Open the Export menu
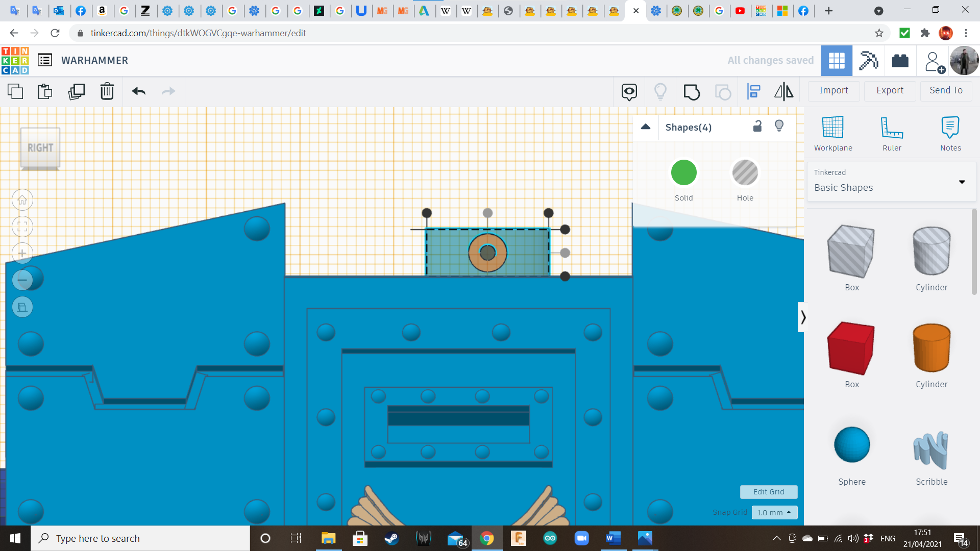The width and height of the screenshot is (980, 551). point(890,90)
